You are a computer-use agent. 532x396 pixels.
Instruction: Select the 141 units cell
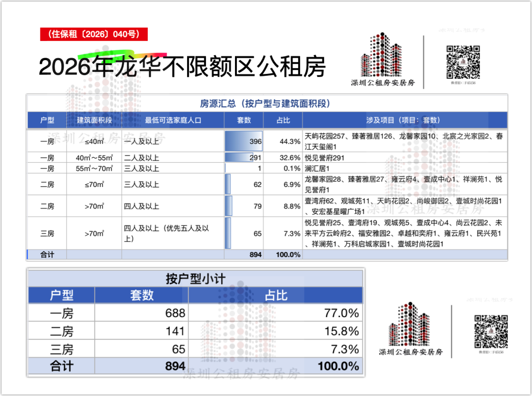[141, 331]
